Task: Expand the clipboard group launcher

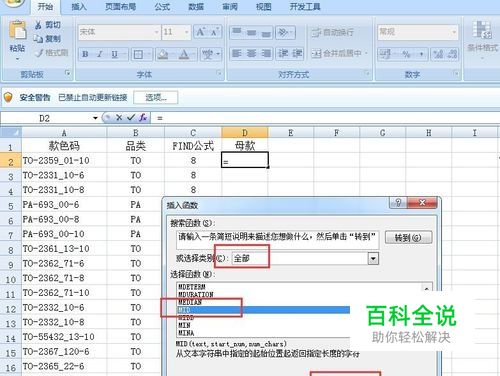Action: point(68,73)
